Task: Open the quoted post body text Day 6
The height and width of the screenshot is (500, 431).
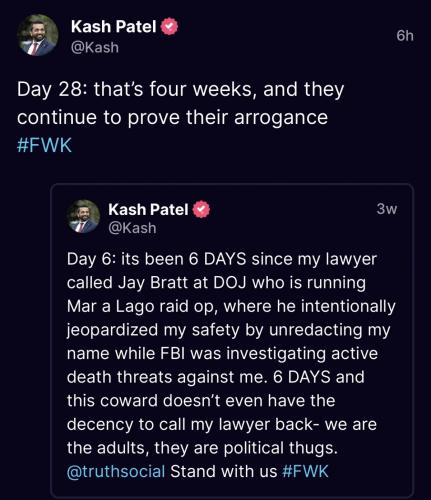Action: click(x=231, y=365)
